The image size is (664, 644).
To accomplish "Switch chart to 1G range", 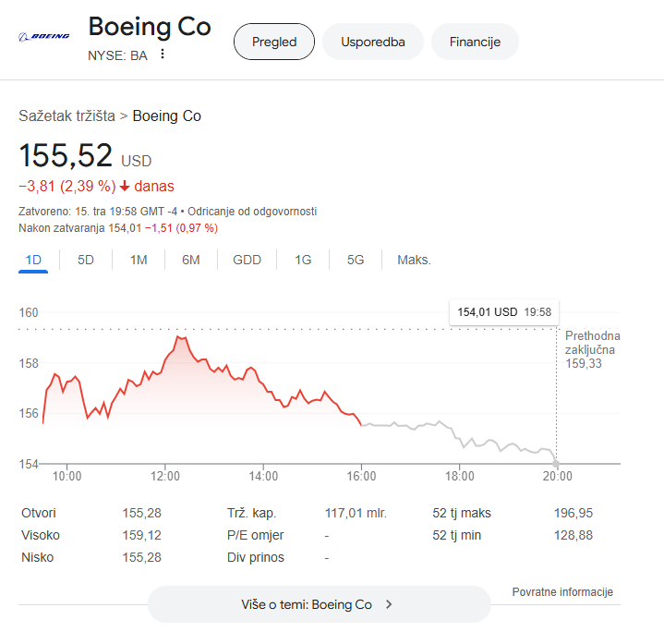I will tap(303, 260).
